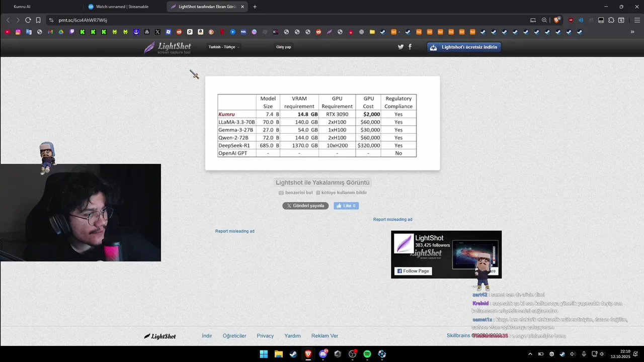Open LightShot Twitter icon in header
Viewport: 644px width, 362px height.
[x=400, y=47]
